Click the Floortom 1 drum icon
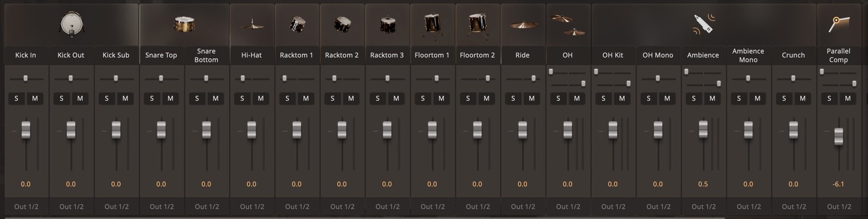868x219 pixels. 432,24
